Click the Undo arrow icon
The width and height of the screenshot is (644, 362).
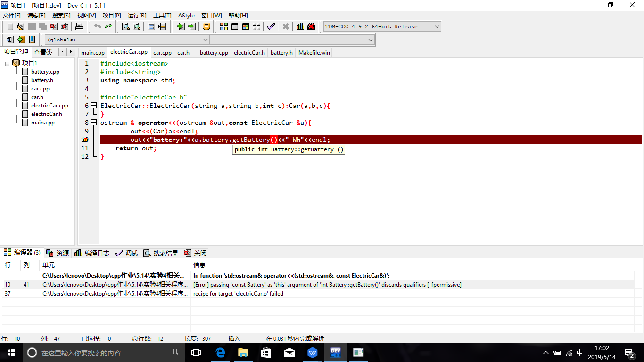(98, 26)
